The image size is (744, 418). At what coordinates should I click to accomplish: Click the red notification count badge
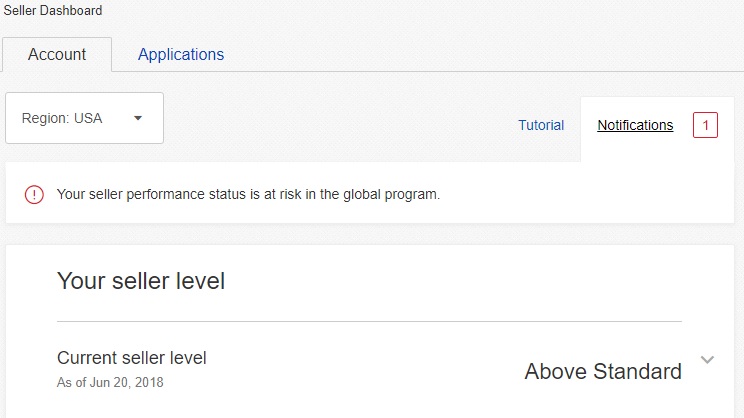point(705,125)
